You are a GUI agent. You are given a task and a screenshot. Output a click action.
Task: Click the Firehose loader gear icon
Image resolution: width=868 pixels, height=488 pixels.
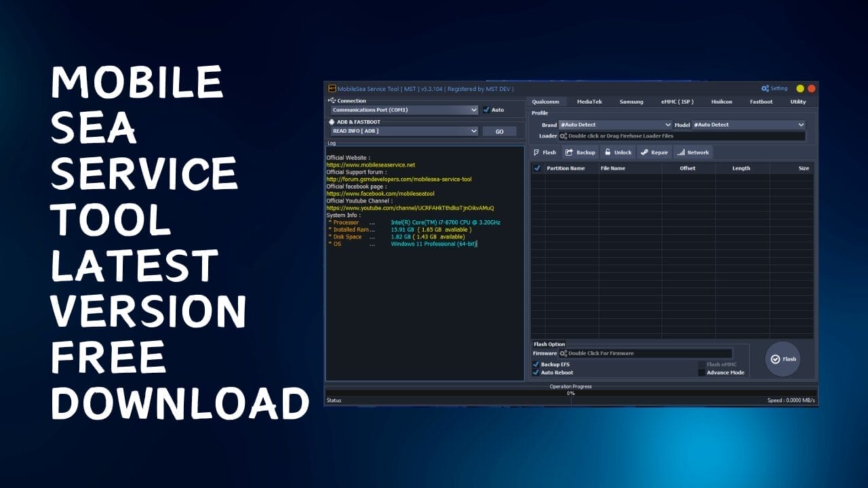pyautogui.click(x=563, y=136)
